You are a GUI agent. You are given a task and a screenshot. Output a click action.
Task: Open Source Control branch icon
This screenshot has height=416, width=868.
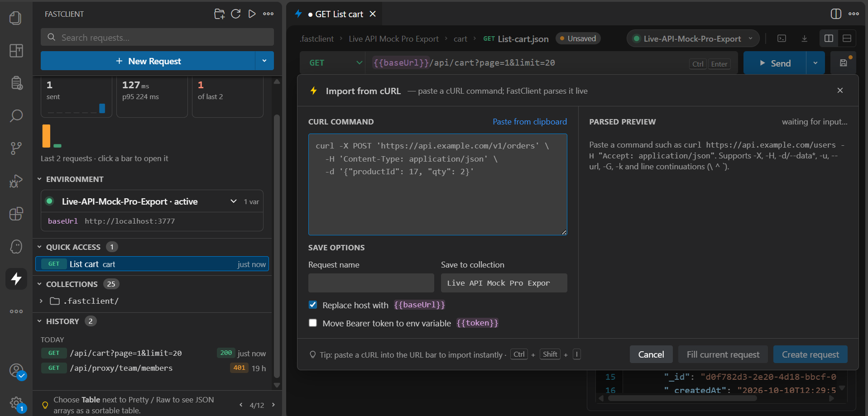[16, 148]
